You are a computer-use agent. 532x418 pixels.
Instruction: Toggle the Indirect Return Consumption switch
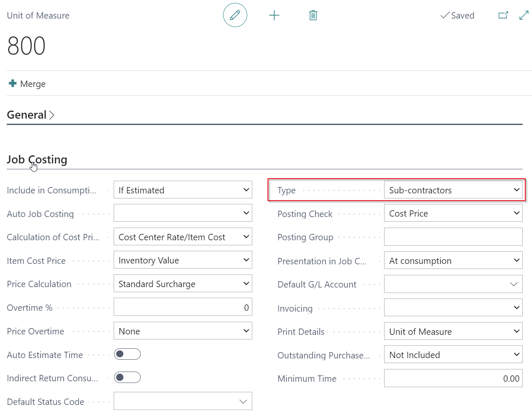127,377
